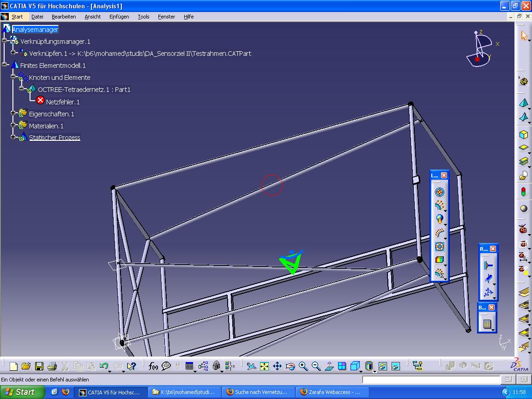The width and height of the screenshot is (532, 399).
Task: Open the Datei menu
Action: click(37, 17)
